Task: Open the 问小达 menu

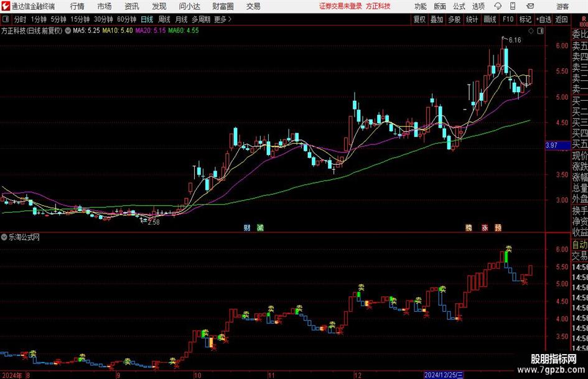Action: pos(189,6)
